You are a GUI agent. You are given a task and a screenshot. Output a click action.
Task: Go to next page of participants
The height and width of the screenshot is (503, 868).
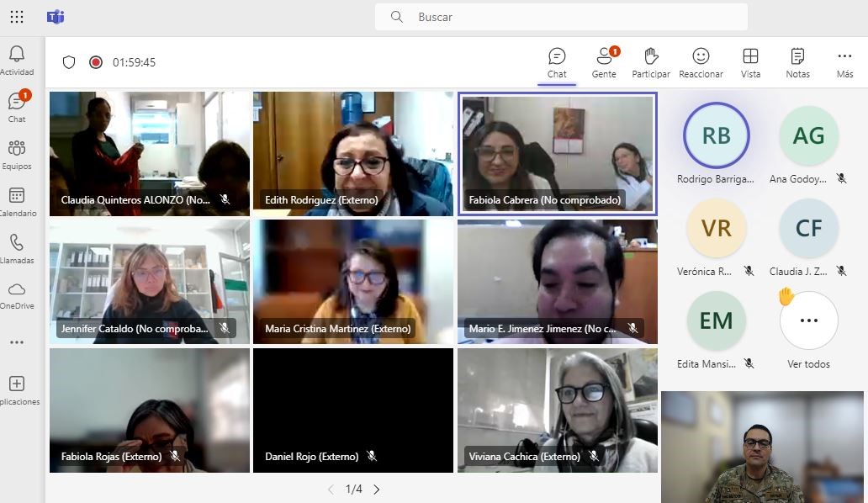[377, 489]
